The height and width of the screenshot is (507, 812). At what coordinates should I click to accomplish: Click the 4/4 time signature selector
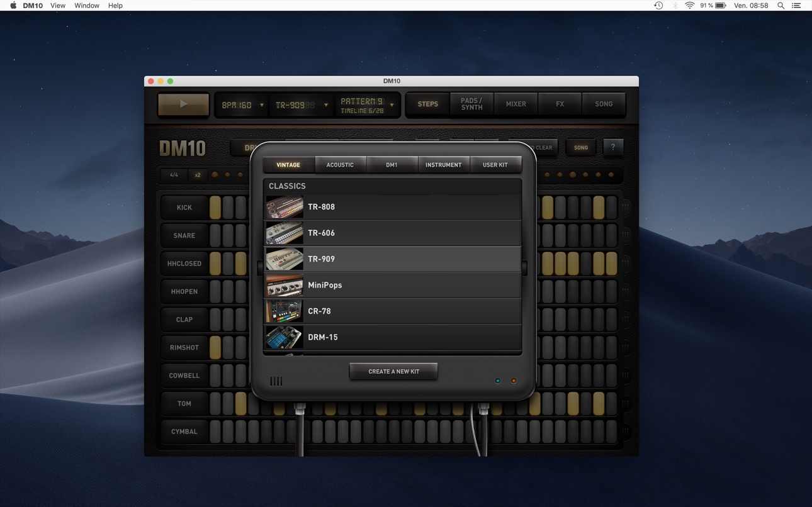174,175
